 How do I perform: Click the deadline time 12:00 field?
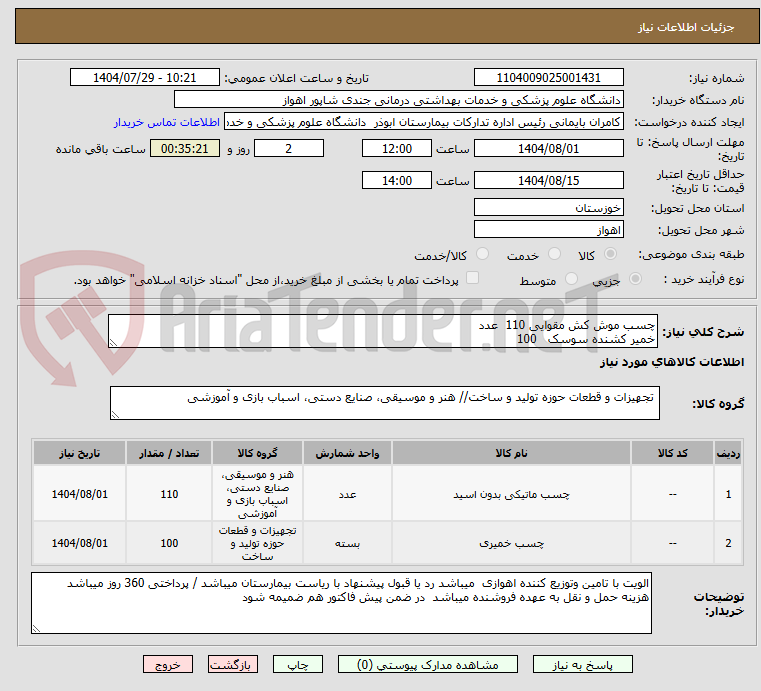pyautogui.click(x=397, y=148)
